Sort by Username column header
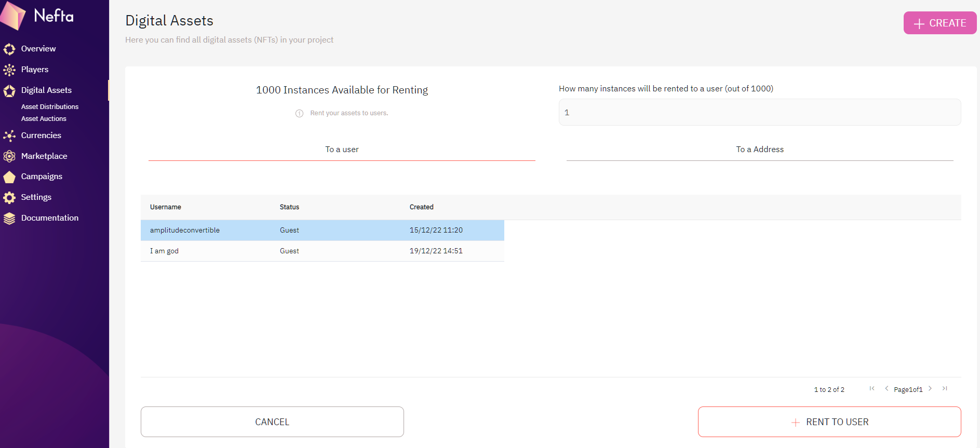This screenshot has width=980, height=448. tap(166, 207)
